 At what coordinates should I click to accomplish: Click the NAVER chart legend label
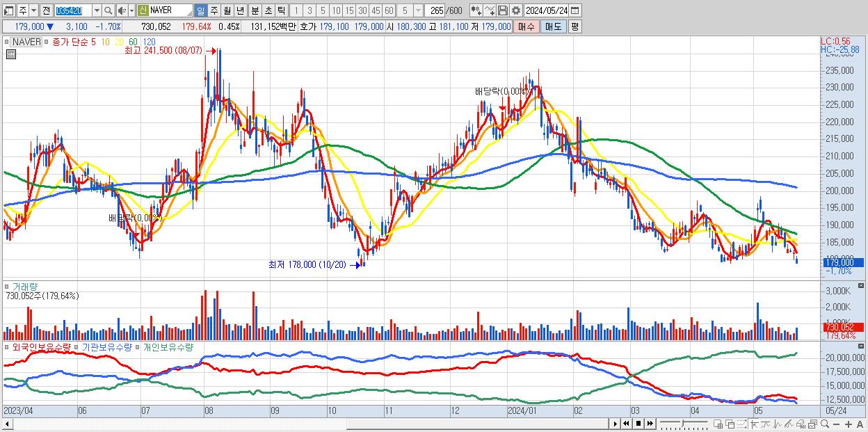26,42
